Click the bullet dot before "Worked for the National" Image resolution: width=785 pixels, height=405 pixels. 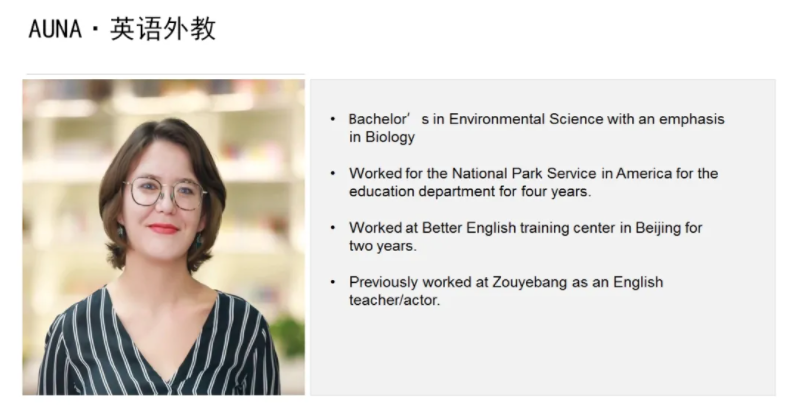click(x=333, y=173)
